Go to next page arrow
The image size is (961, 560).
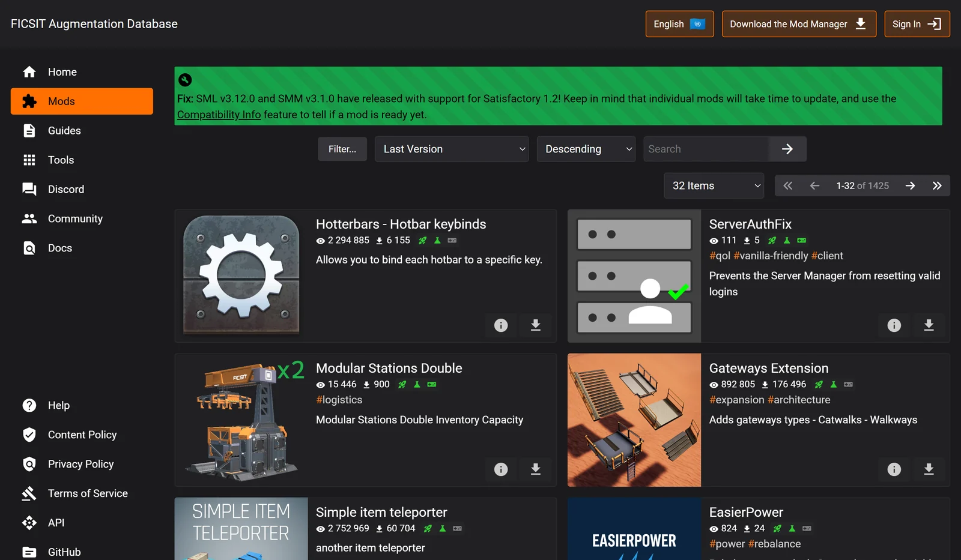pyautogui.click(x=911, y=186)
